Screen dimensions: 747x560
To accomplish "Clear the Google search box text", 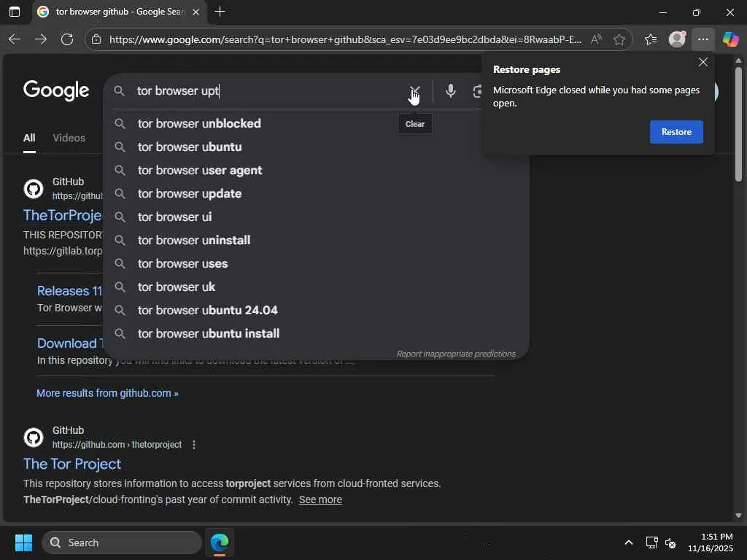I will click(415, 90).
